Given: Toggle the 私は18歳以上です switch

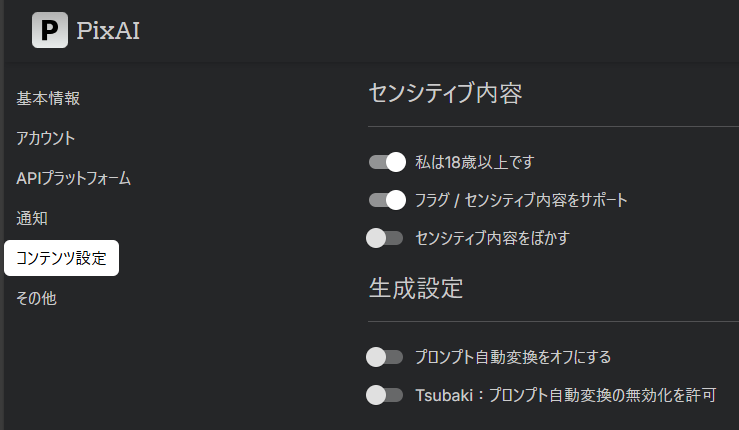Looking at the screenshot, I should coord(386,162).
